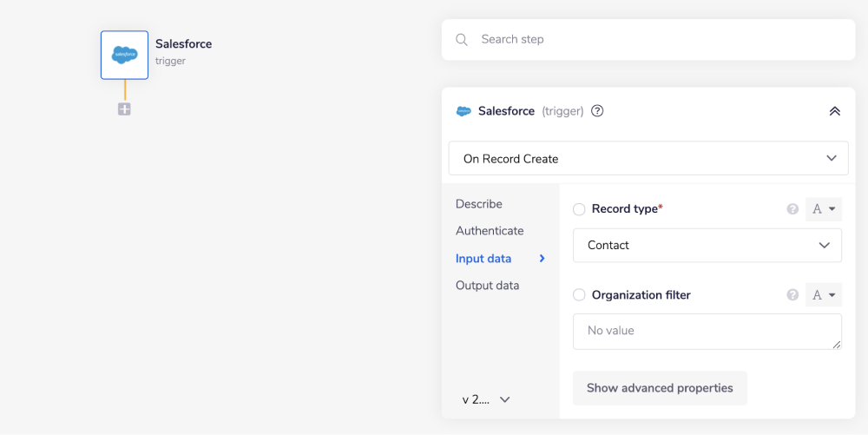Click the Salesforce trigger node icon
This screenshot has width=868, height=435.
point(124,55)
